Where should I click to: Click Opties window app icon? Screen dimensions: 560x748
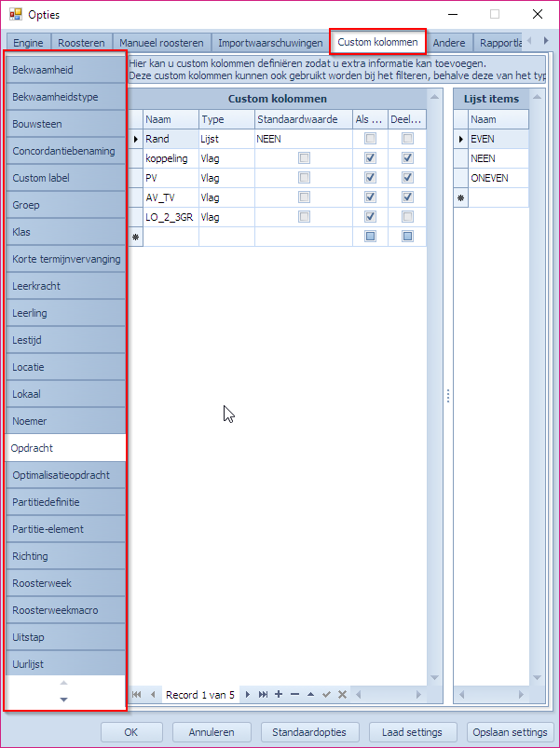pyautogui.click(x=15, y=14)
